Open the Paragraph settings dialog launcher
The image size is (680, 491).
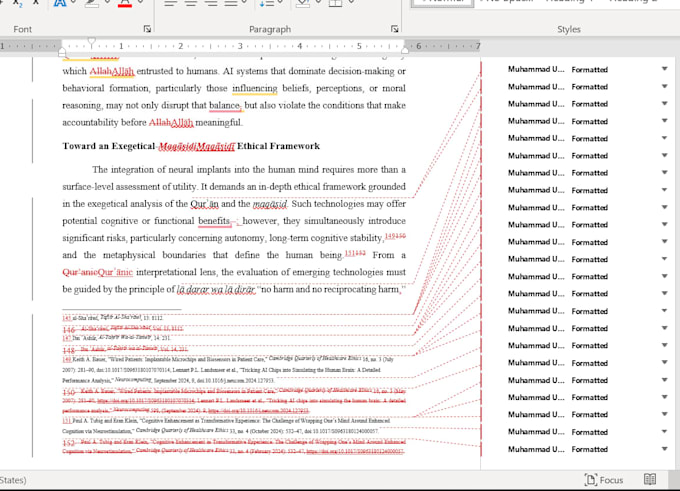(394, 29)
